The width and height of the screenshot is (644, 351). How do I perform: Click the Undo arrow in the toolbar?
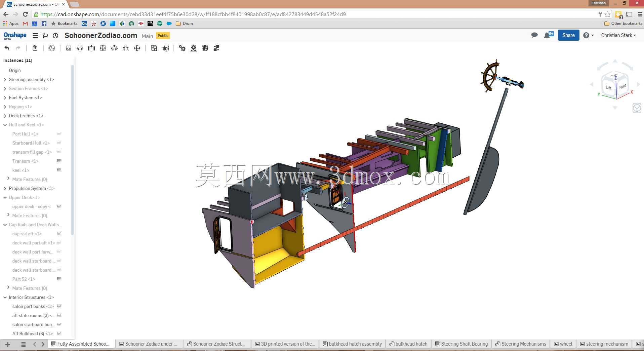(7, 48)
